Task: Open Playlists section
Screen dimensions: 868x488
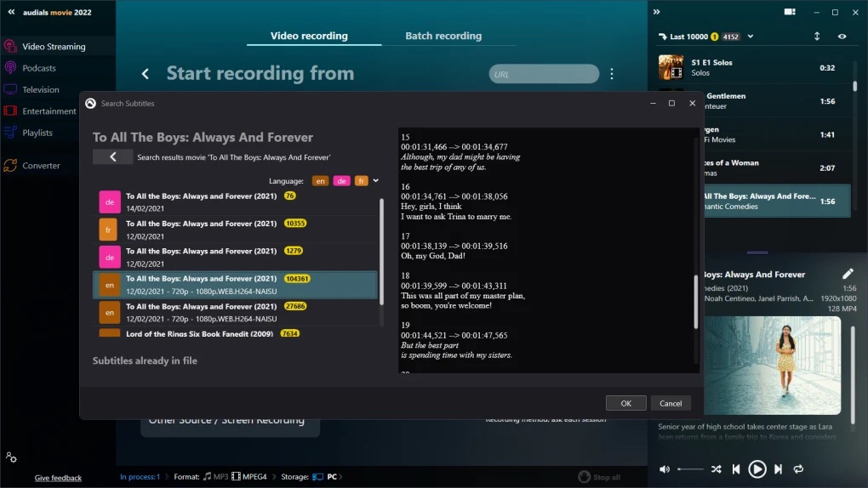Action: (x=37, y=133)
